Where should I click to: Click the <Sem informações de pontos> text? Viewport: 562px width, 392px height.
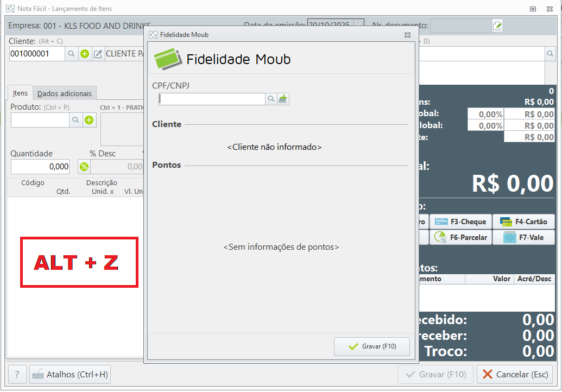click(281, 247)
